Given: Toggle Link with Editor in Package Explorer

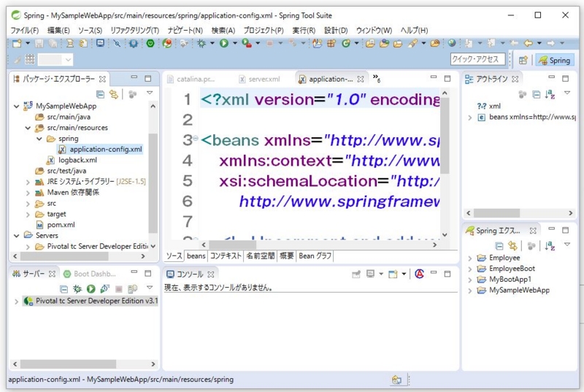Looking at the screenshot, I should 114,94.
